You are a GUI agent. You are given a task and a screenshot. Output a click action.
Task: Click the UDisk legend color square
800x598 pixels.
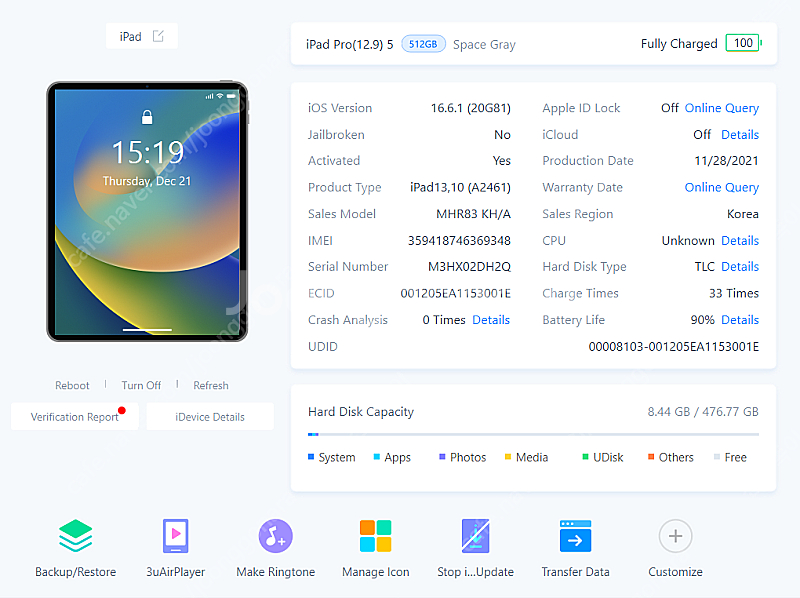585,457
